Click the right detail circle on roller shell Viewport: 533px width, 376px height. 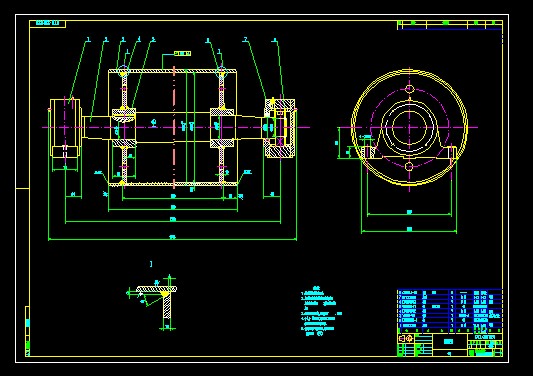tap(221, 72)
